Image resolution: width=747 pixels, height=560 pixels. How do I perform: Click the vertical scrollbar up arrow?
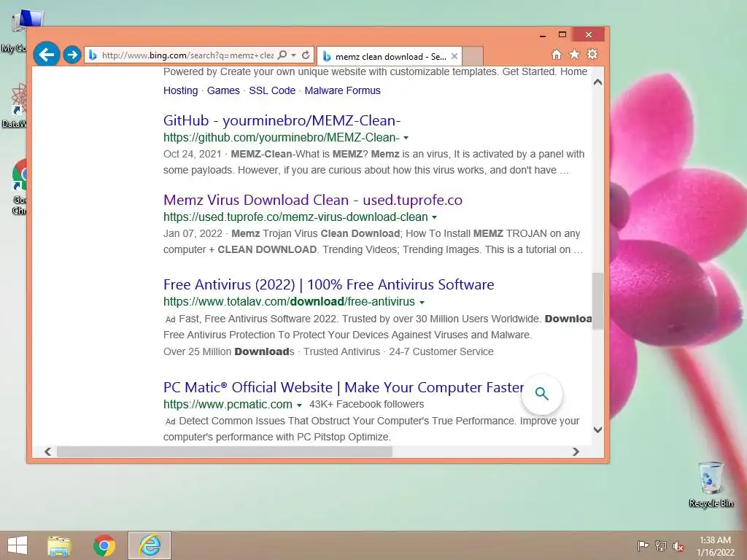tap(598, 82)
